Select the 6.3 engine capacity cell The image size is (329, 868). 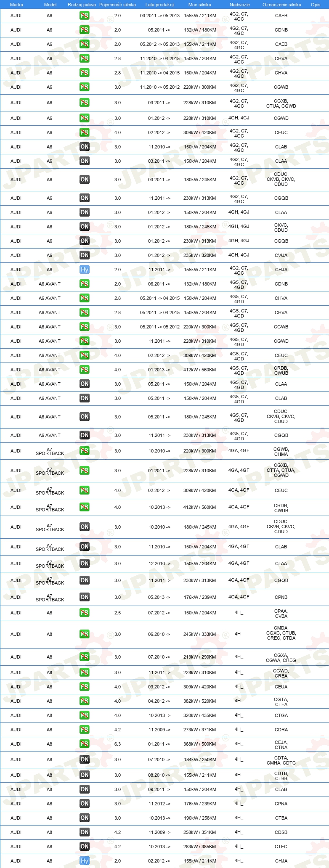(x=117, y=744)
